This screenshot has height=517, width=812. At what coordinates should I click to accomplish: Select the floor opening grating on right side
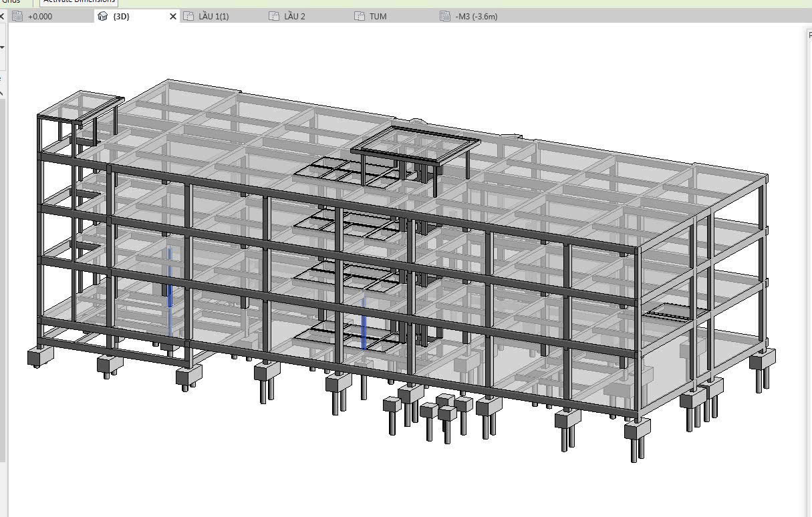pos(675,311)
